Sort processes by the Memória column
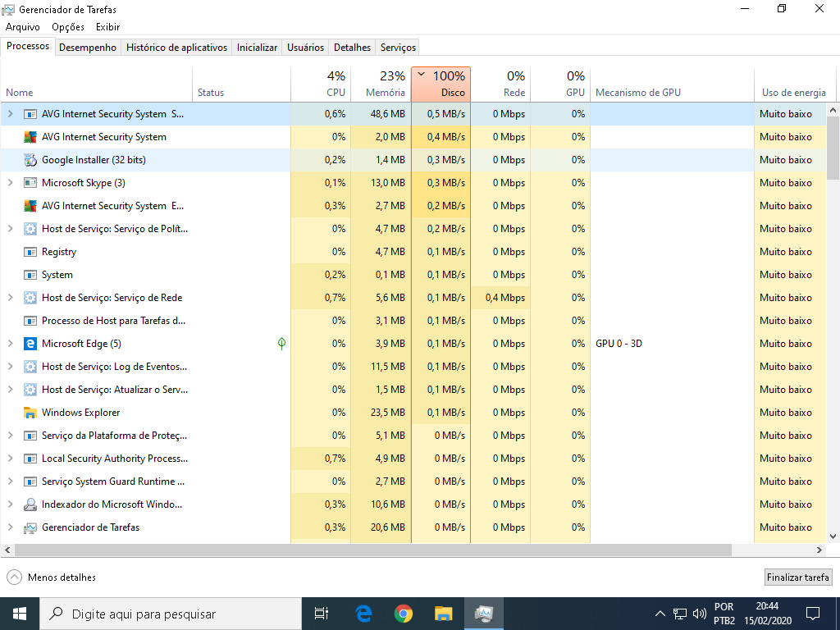Image resolution: width=840 pixels, height=630 pixels. click(x=381, y=84)
